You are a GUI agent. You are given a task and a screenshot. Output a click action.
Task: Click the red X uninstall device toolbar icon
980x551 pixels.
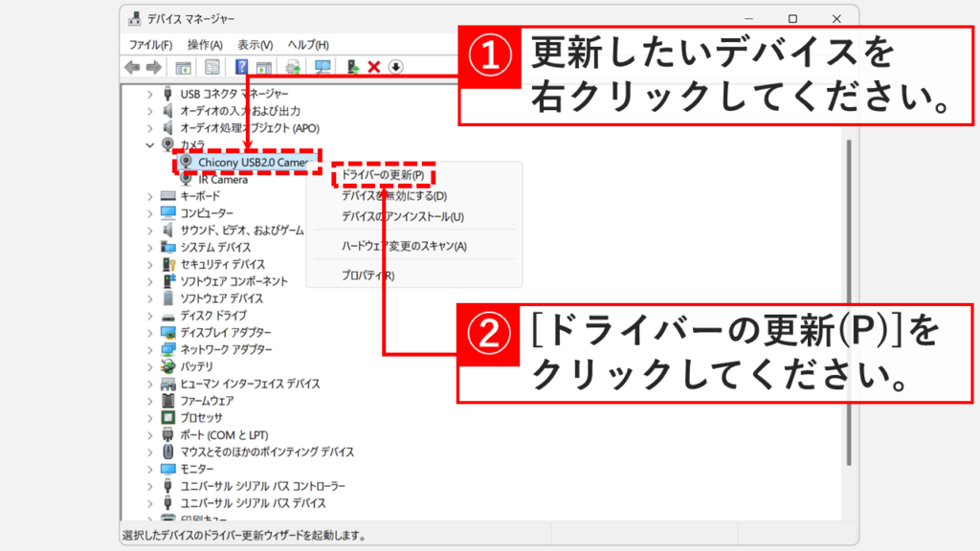pyautogui.click(x=371, y=66)
